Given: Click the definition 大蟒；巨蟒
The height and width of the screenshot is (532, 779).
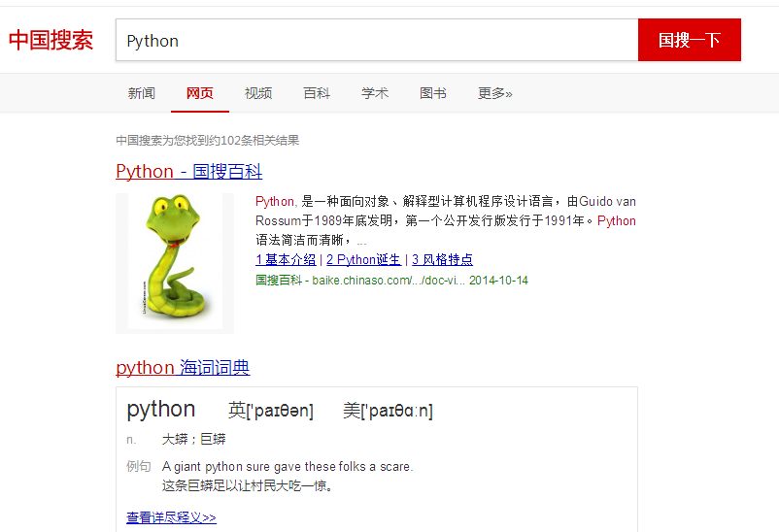Looking at the screenshot, I should pyautogui.click(x=193, y=440).
